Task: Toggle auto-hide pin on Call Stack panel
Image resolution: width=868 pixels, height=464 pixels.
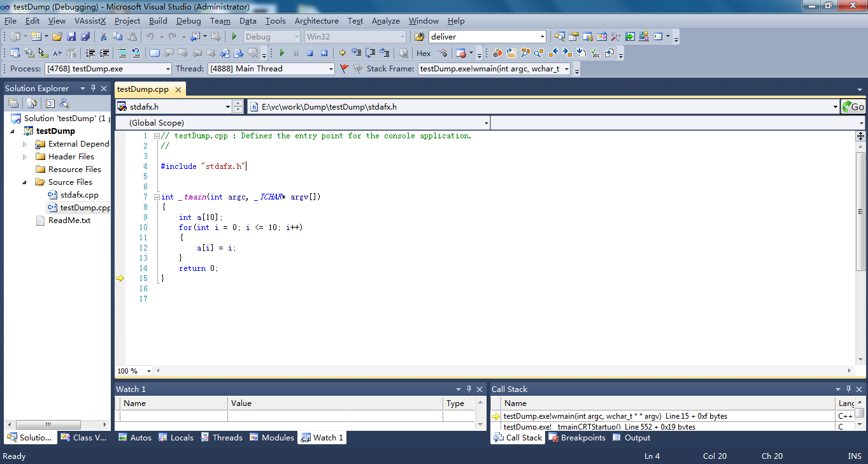Action: click(x=850, y=389)
